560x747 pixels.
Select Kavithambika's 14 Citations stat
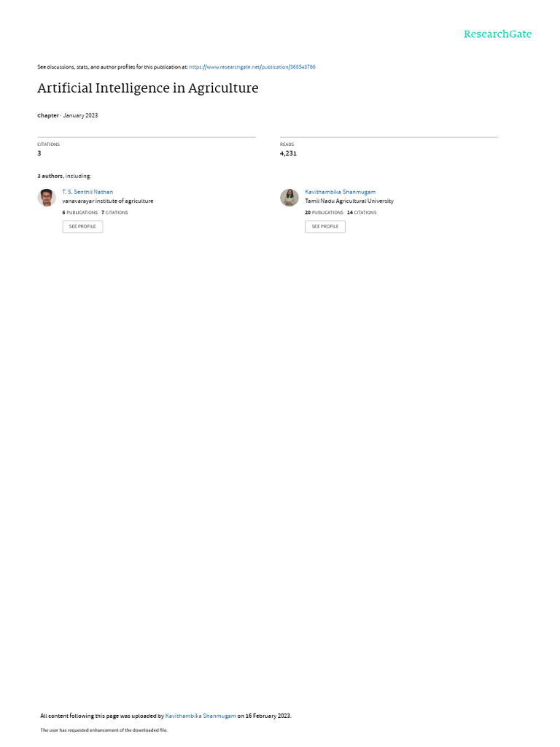pyautogui.click(x=362, y=212)
